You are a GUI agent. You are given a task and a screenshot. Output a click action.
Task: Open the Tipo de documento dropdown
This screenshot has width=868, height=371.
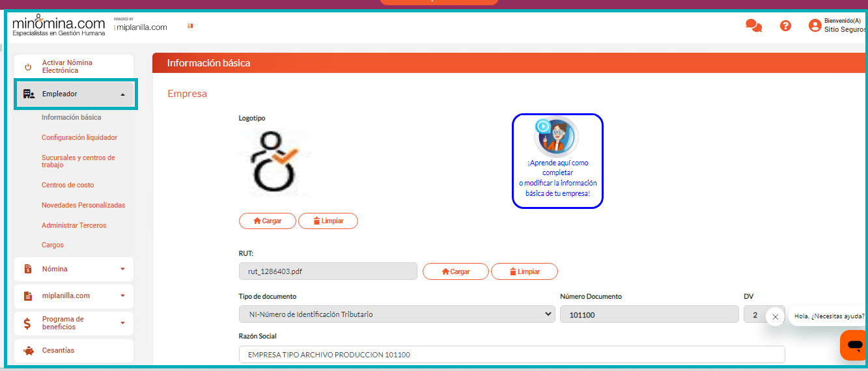397,314
